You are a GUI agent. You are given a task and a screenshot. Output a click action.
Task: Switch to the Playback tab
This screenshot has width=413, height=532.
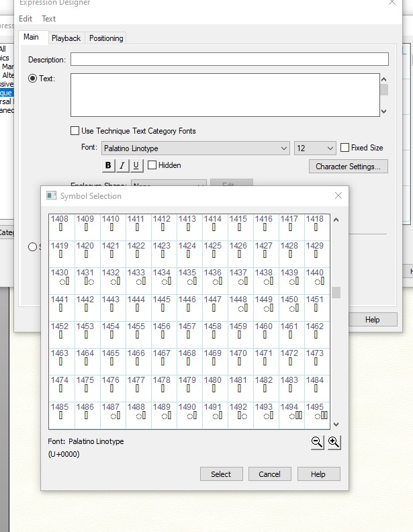66,38
